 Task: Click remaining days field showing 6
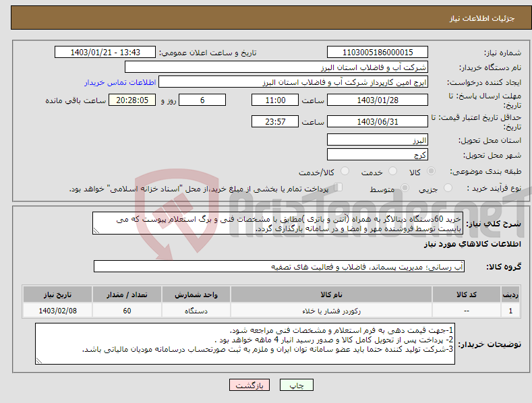point(202,100)
